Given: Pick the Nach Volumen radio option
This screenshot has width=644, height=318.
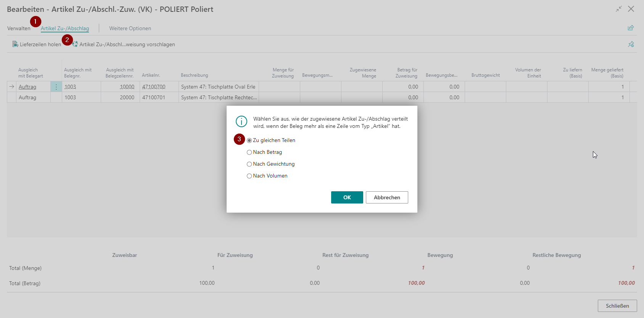Looking at the screenshot, I should [x=267, y=176].
